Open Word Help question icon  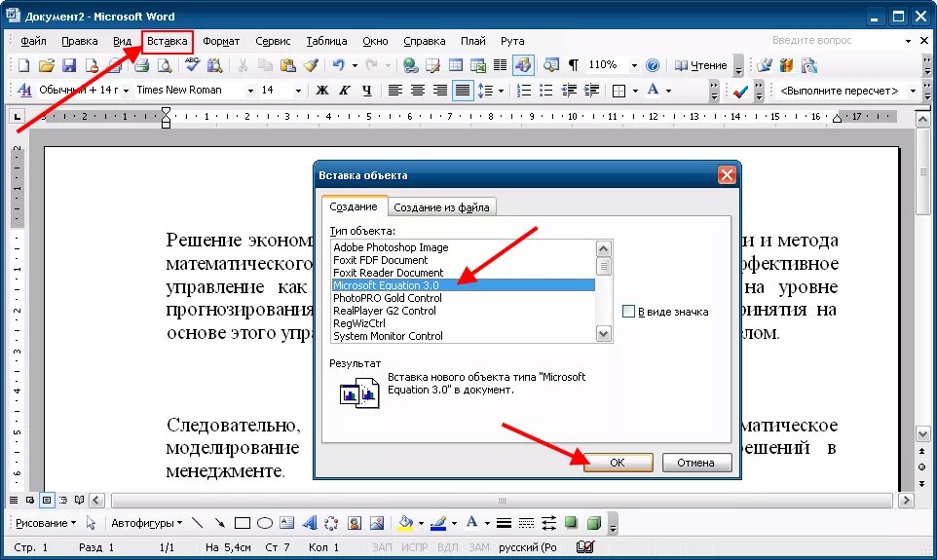654,65
